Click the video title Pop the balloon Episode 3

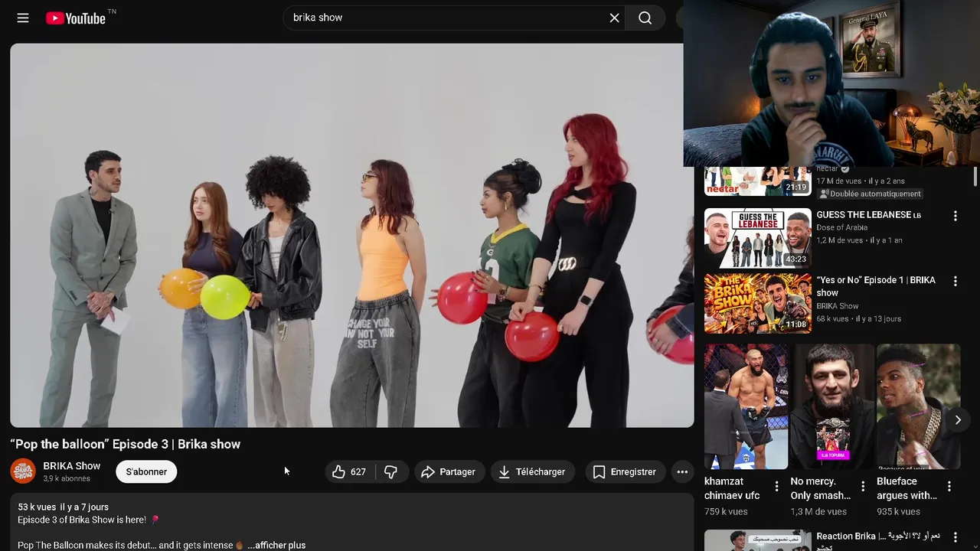click(126, 445)
